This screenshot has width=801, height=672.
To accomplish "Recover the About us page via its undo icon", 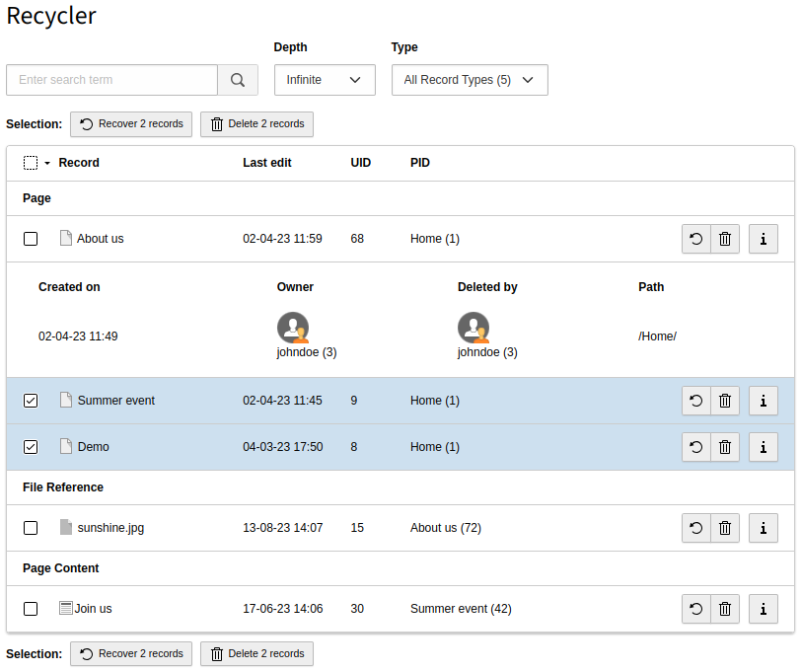I will [x=695, y=238].
